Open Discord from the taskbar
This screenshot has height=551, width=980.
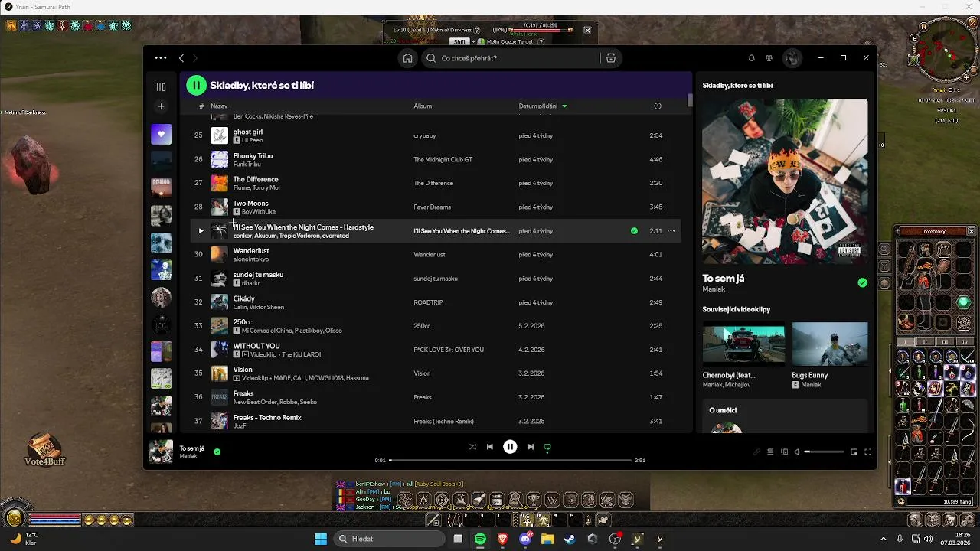click(x=525, y=539)
